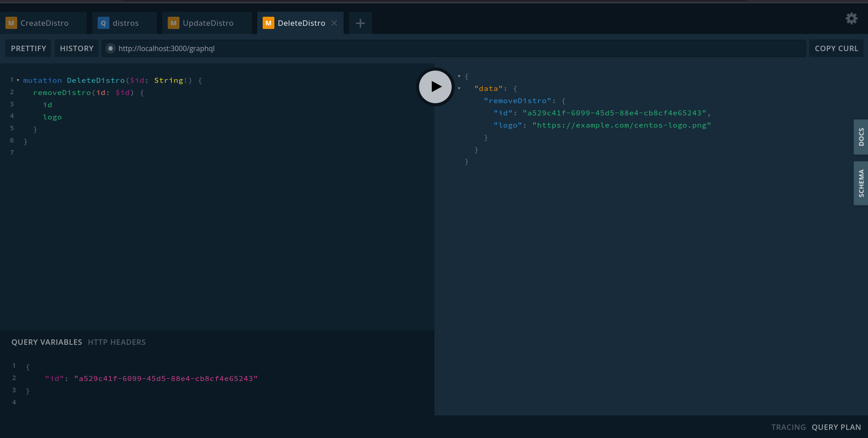Viewport: 868px width, 438px height.
Task: Click the logo field in the query editor
Action: (52, 117)
